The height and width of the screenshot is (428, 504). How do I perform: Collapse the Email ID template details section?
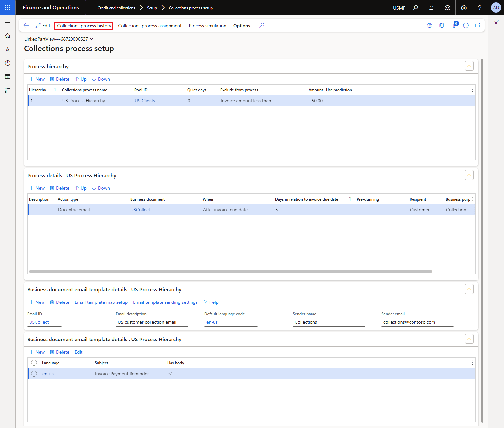tap(469, 289)
